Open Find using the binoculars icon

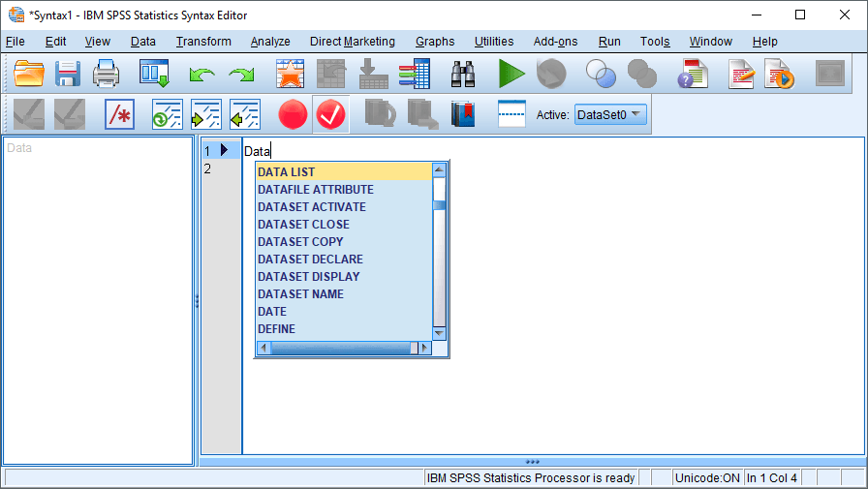click(x=464, y=74)
